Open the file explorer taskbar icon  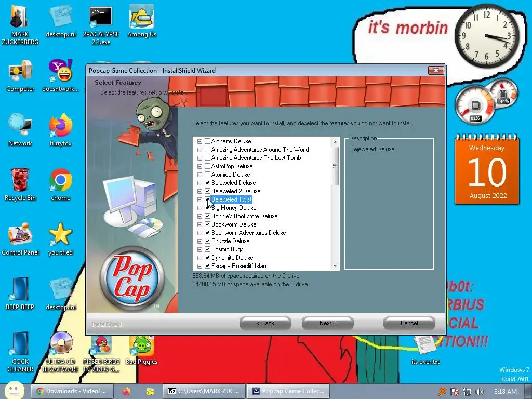coord(150,391)
